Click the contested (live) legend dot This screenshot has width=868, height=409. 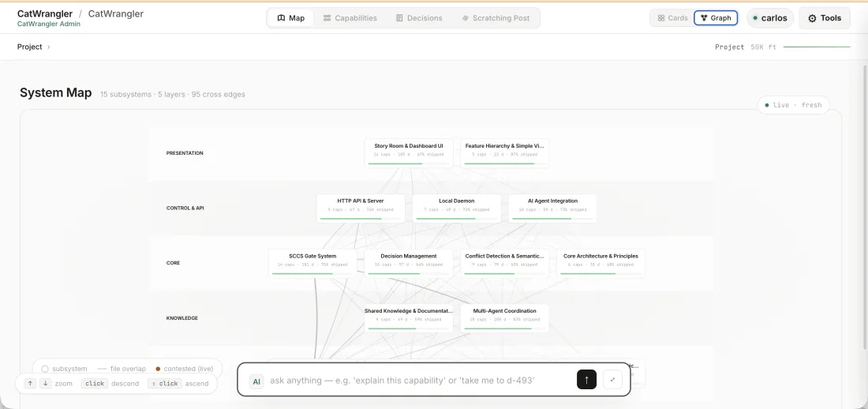point(158,369)
